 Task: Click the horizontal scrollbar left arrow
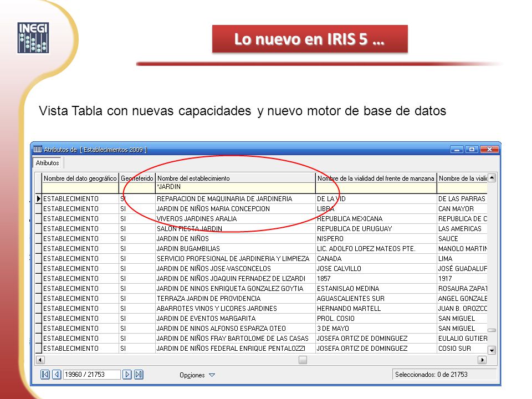40,360
